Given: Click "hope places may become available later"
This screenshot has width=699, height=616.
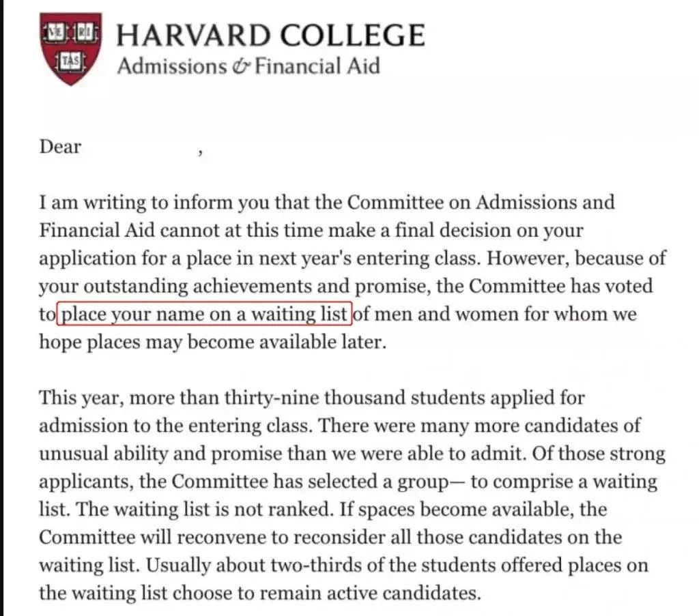Looking at the screenshot, I should coord(212,342).
